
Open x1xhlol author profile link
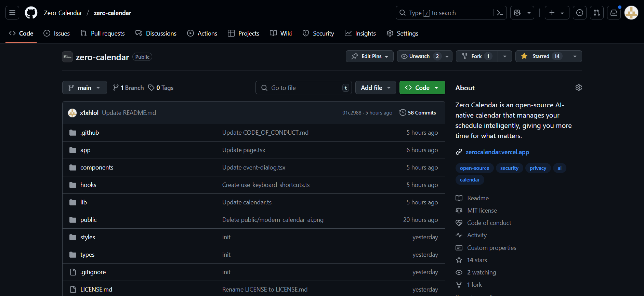pyautogui.click(x=89, y=112)
